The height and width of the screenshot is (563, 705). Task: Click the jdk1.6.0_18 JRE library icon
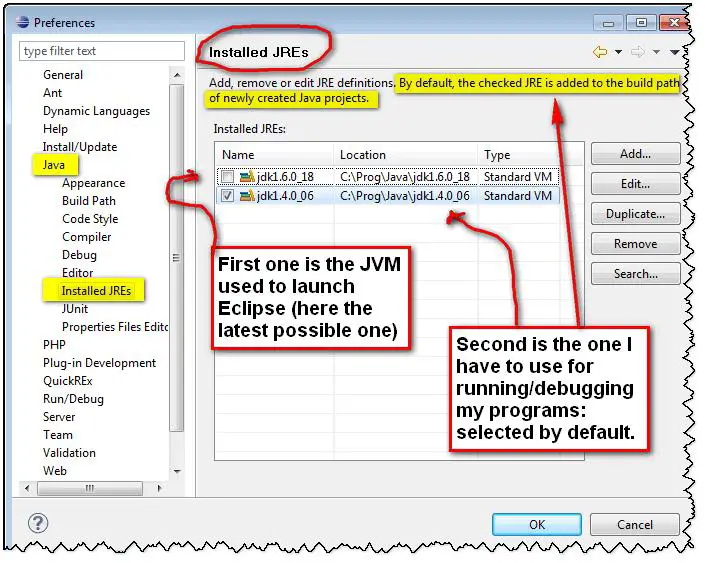247,177
